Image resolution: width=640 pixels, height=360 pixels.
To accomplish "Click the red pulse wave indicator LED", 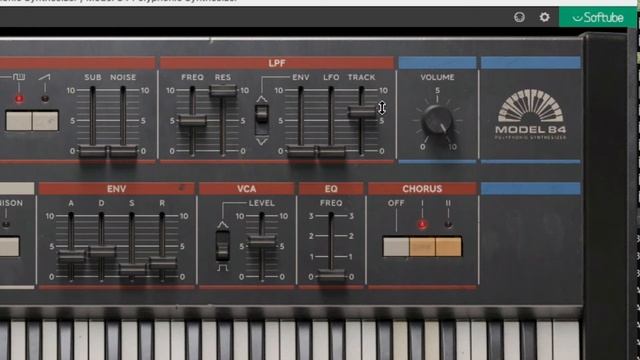I will coord(19,99).
